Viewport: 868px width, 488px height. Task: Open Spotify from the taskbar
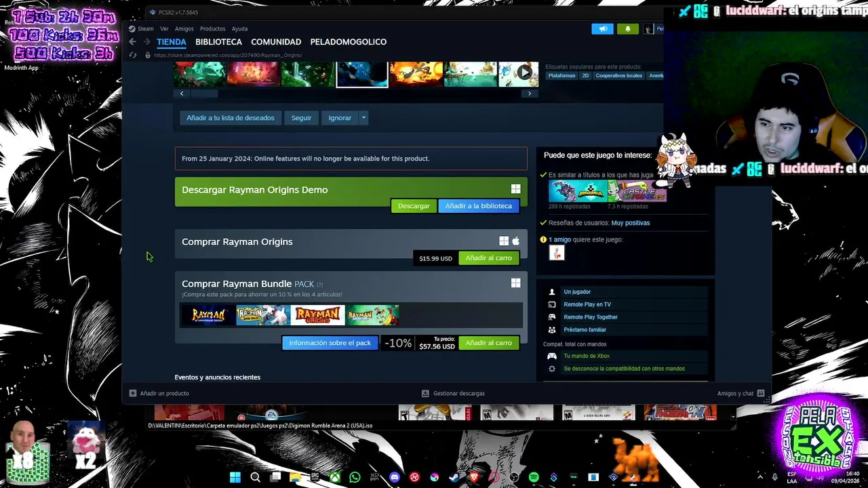click(x=534, y=477)
